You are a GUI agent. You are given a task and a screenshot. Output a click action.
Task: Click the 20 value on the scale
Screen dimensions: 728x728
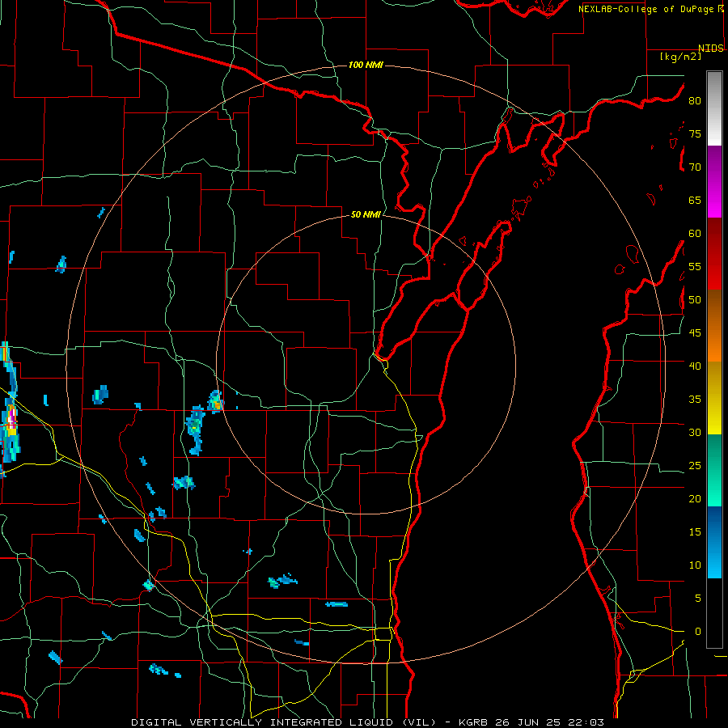coord(695,499)
